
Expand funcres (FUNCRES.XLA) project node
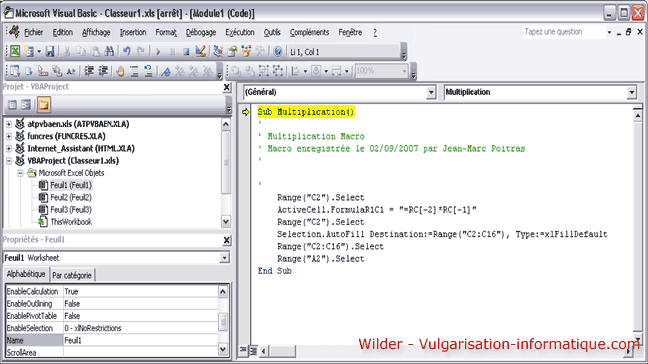click(9, 136)
